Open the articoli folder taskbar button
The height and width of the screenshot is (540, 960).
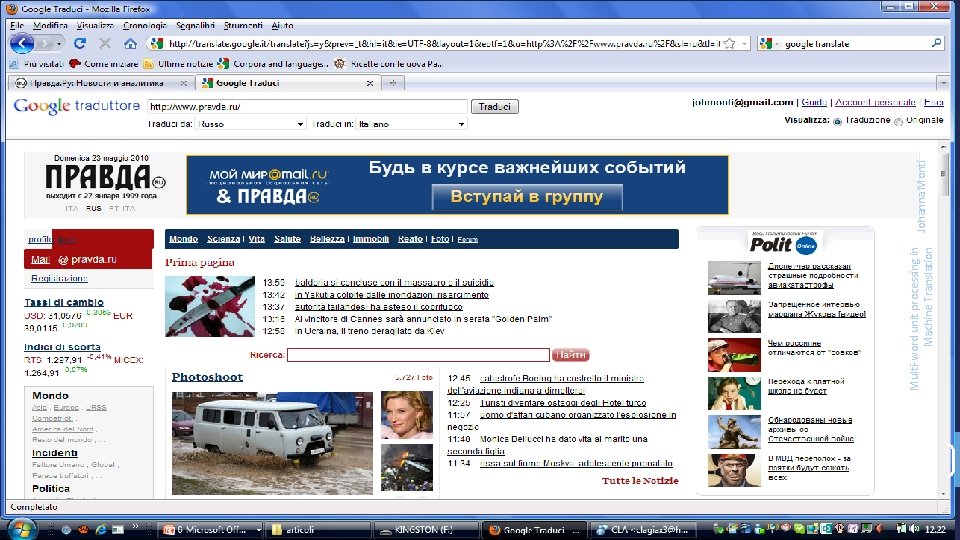[319, 530]
